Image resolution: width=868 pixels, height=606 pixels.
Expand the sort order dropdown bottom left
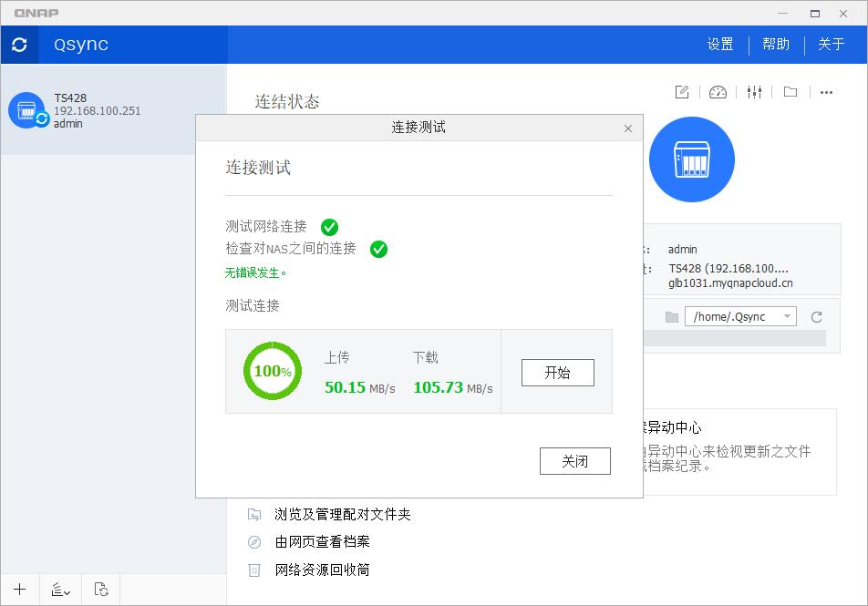pos(60,589)
